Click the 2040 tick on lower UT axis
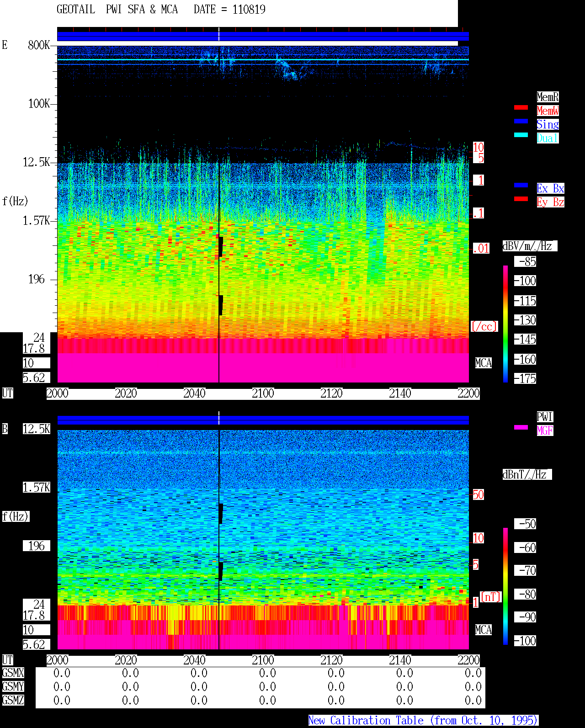The image size is (585, 728). pos(194,660)
